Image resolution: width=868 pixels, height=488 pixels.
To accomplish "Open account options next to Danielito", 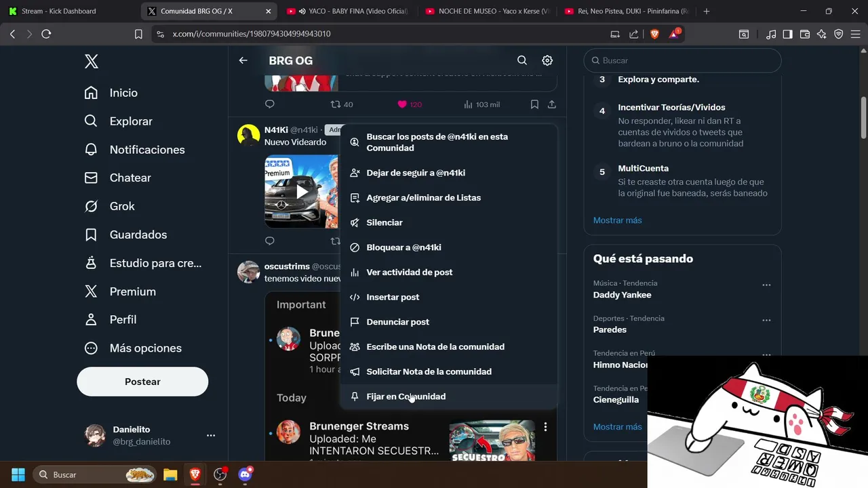I will click(x=211, y=435).
